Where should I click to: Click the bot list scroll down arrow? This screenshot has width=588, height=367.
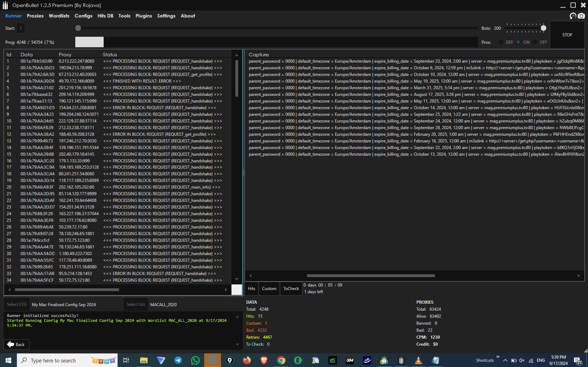click(x=237, y=279)
